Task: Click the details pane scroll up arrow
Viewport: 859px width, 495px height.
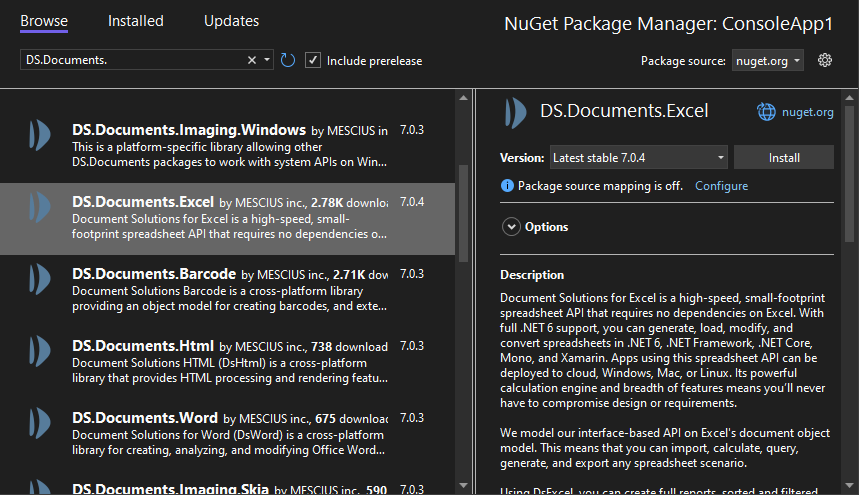Action: click(849, 98)
